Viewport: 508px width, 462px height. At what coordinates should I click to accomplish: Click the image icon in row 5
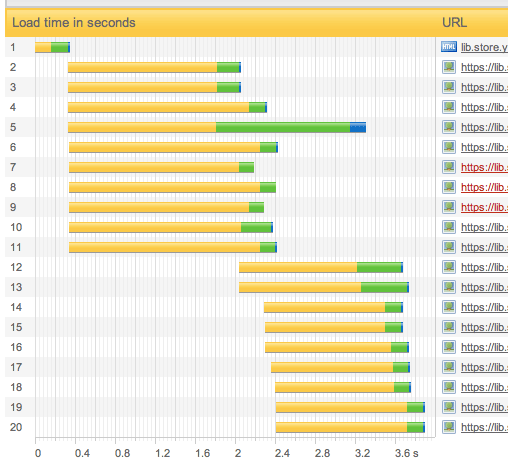pyautogui.click(x=449, y=127)
